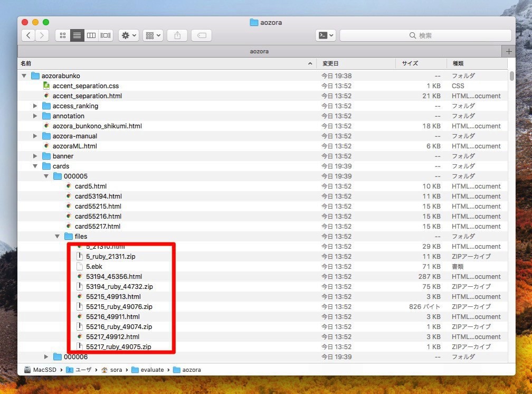Open the item arrangement dropdown
This screenshot has height=394, width=532.
click(x=153, y=35)
